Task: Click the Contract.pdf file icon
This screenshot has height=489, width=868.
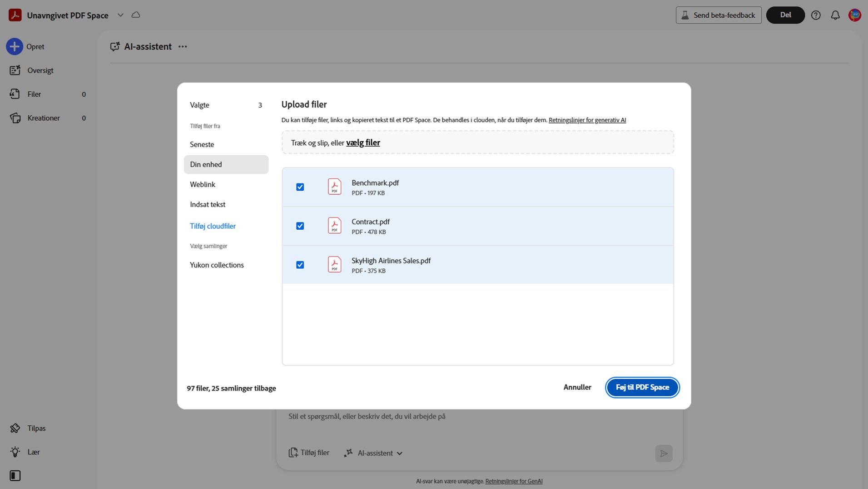Action: click(335, 226)
